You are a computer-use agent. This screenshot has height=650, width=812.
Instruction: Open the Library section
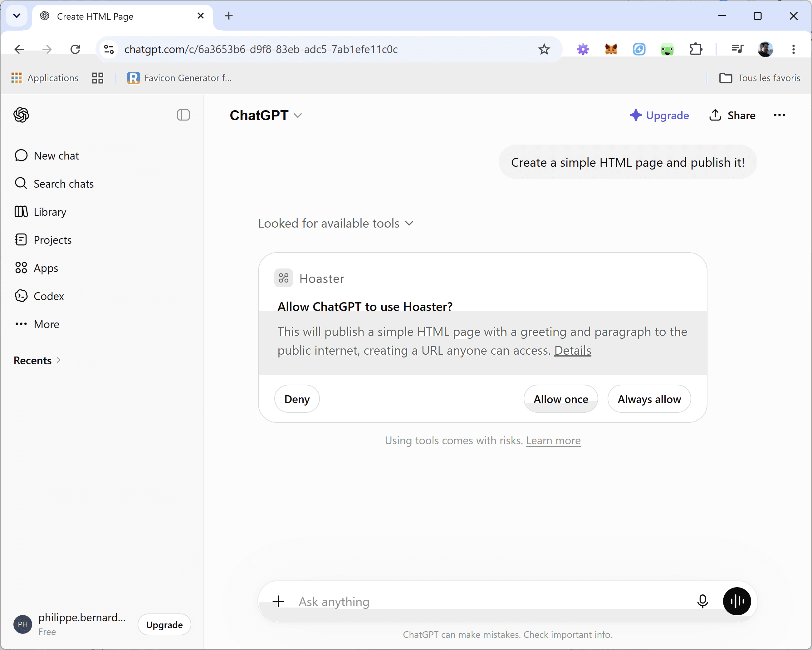tap(40, 212)
